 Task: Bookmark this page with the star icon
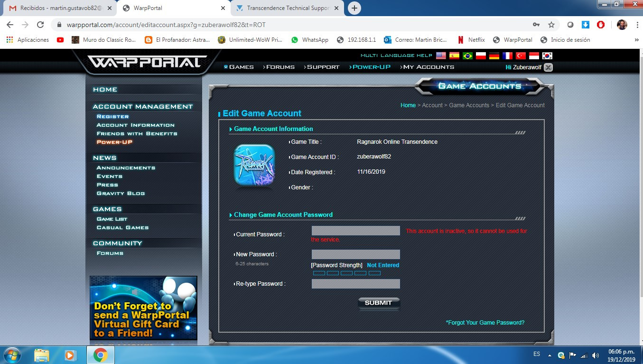click(x=551, y=25)
